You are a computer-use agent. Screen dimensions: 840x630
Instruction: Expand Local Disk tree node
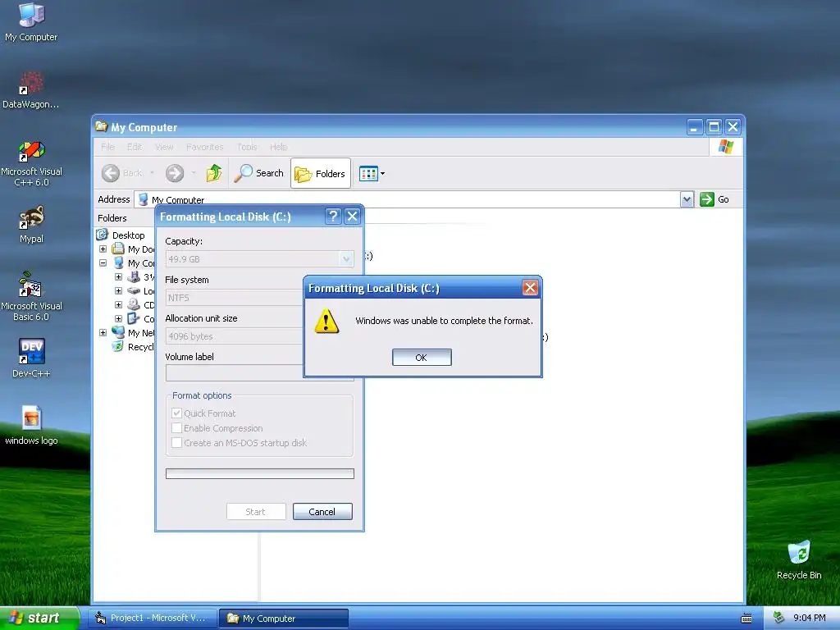pyautogui.click(x=118, y=291)
